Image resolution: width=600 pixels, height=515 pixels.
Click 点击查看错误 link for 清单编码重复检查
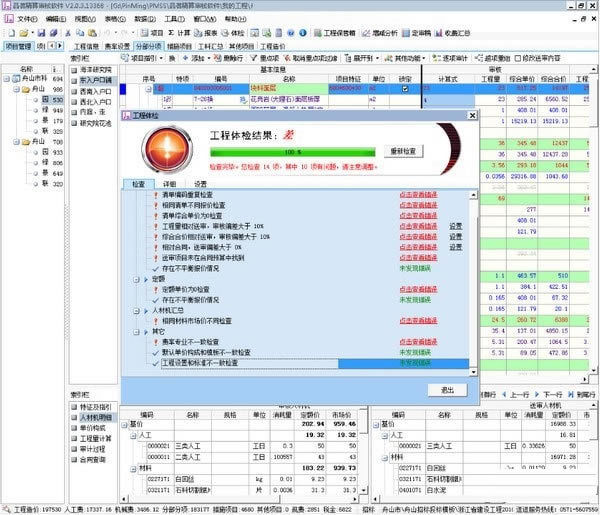coord(416,196)
